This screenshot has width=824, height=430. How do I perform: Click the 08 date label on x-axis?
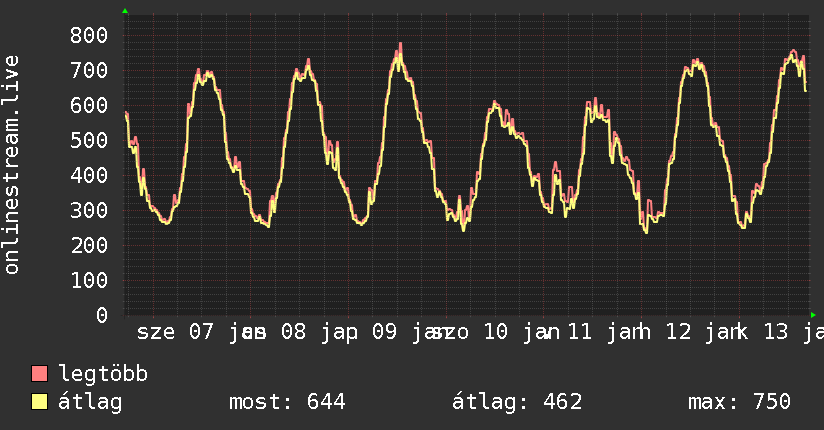pyautogui.click(x=293, y=332)
